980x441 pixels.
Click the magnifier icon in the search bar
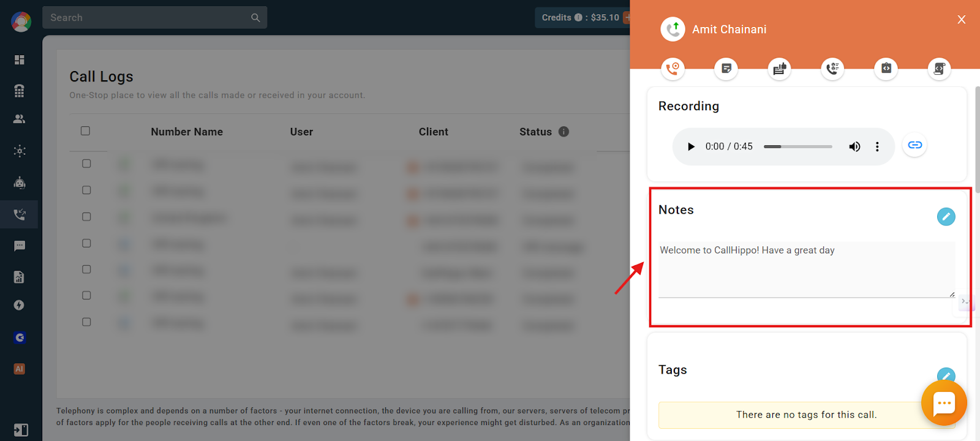tap(255, 18)
